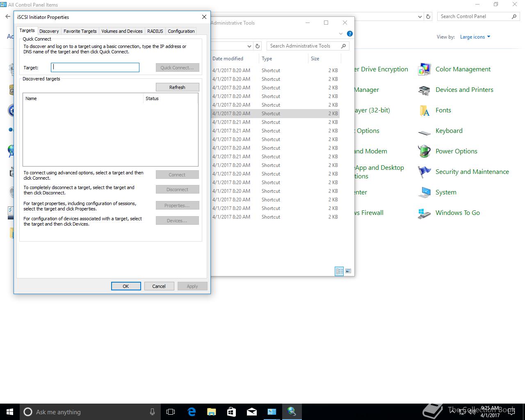Refresh the Control Panel address bar
The width and height of the screenshot is (525, 420).
tap(428, 16)
